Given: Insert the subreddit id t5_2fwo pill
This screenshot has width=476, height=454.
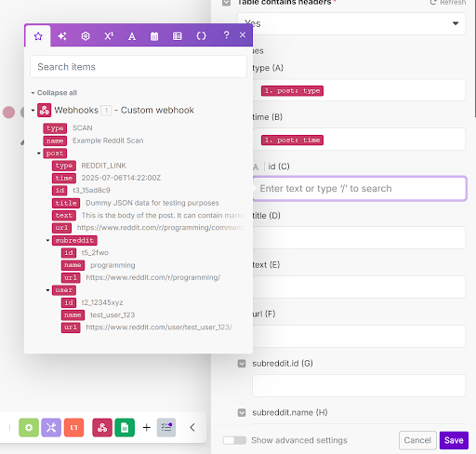Looking at the screenshot, I should point(69,253).
